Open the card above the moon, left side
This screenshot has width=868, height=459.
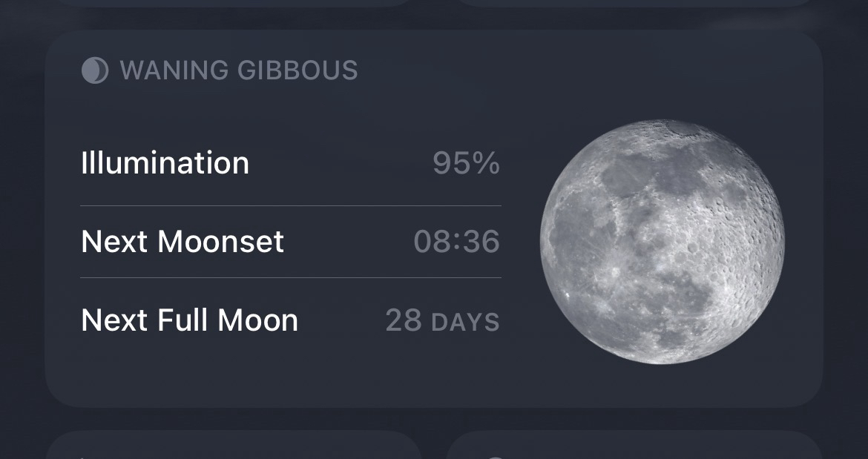click(x=233, y=3)
